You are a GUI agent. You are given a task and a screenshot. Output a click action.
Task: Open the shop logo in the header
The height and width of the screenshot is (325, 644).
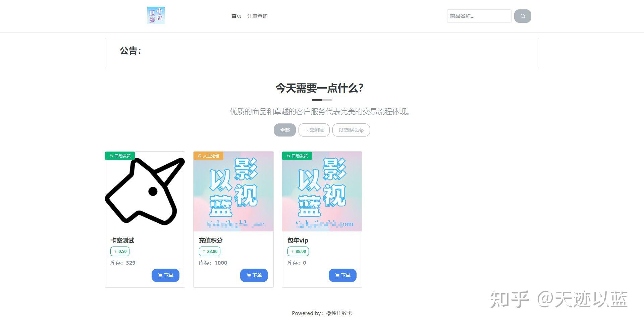click(x=156, y=15)
